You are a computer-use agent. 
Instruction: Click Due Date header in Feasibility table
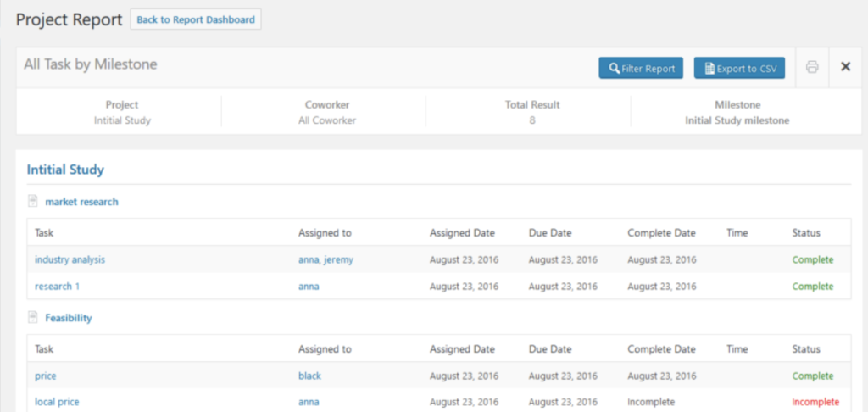point(550,349)
